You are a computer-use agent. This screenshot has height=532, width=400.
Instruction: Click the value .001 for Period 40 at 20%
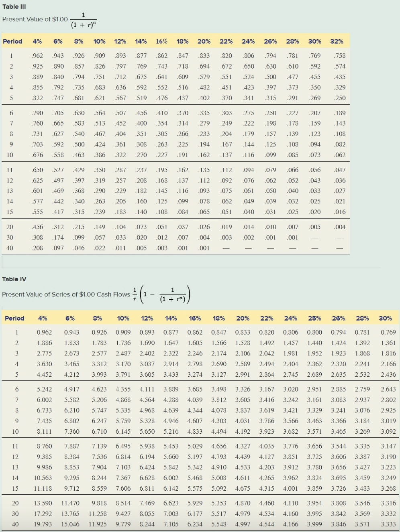[x=204, y=248]
